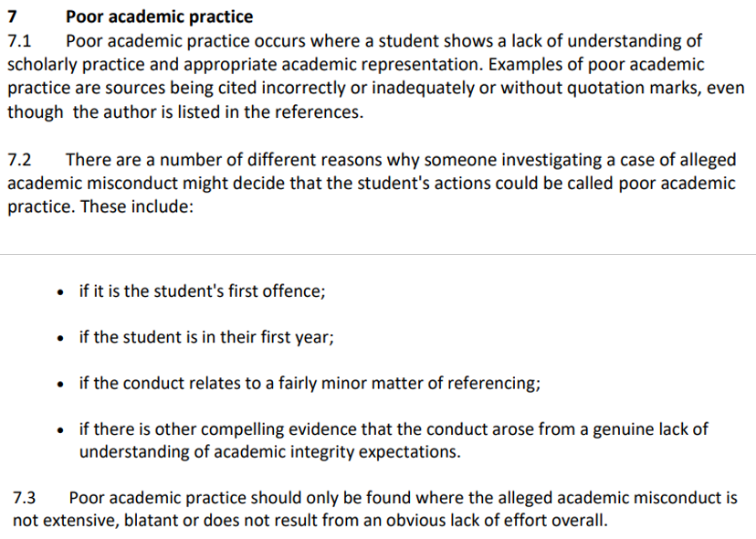The height and width of the screenshot is (539, 756).
Task: Click the bullet about minor matter of referencing
Action: click(310, 383)
